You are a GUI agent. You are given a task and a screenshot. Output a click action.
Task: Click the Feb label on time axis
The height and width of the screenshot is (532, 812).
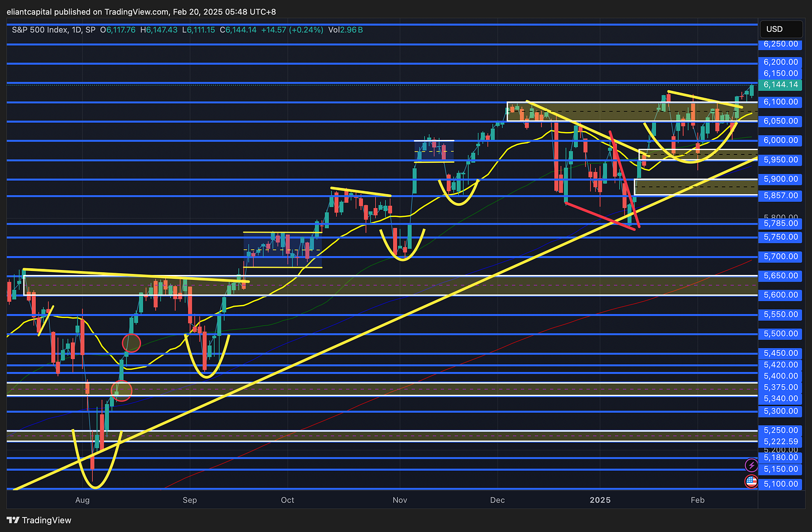coord(698,500)
